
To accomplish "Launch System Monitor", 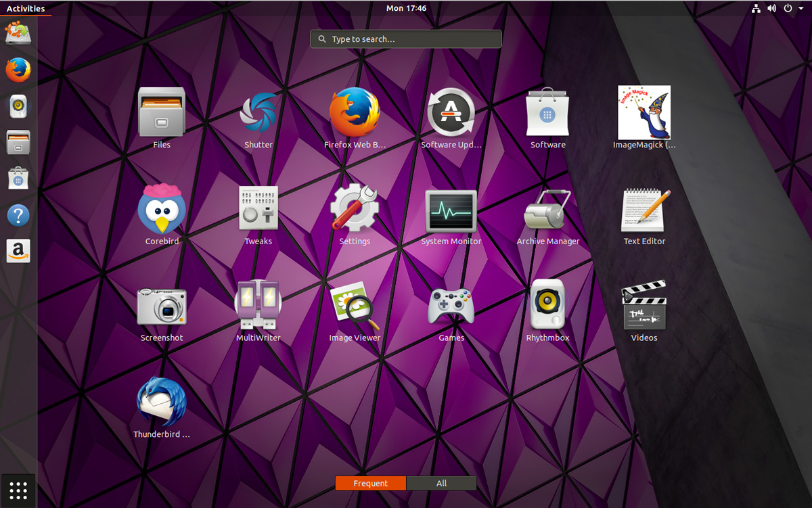I will tap(451, 211).
